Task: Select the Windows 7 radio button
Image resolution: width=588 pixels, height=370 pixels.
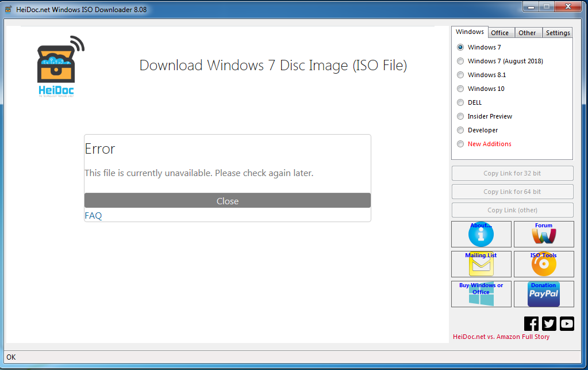Action: pos(460,47)
